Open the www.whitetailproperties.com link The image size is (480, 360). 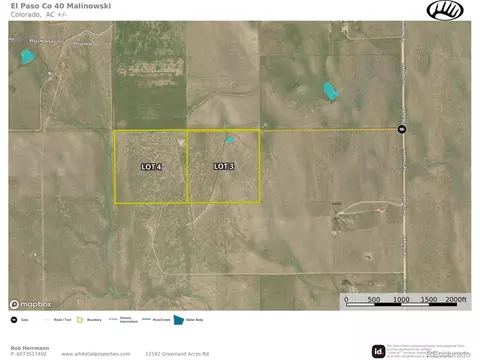[96, 354]
